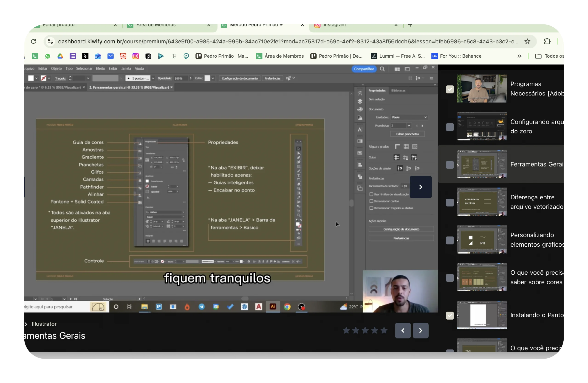Open File Explorer from the Windows taskbar
Screen dimensions: 588x383
point(144,307)
